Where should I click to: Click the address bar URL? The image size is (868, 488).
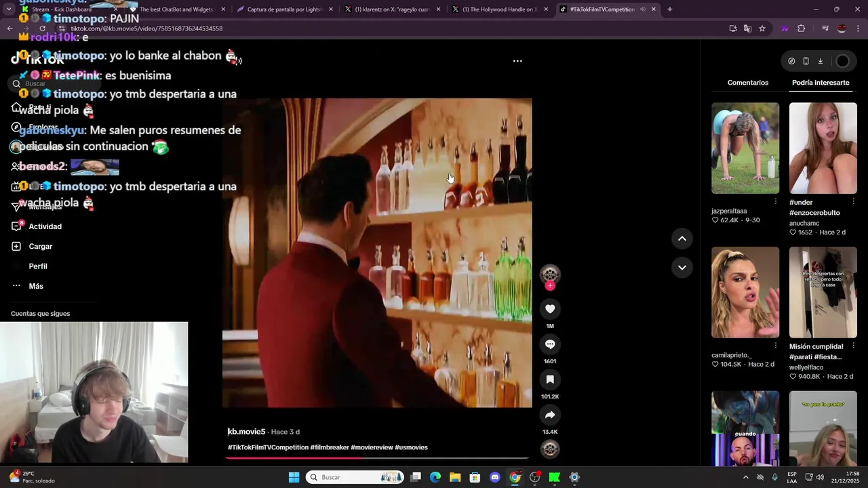click(146, 28)
